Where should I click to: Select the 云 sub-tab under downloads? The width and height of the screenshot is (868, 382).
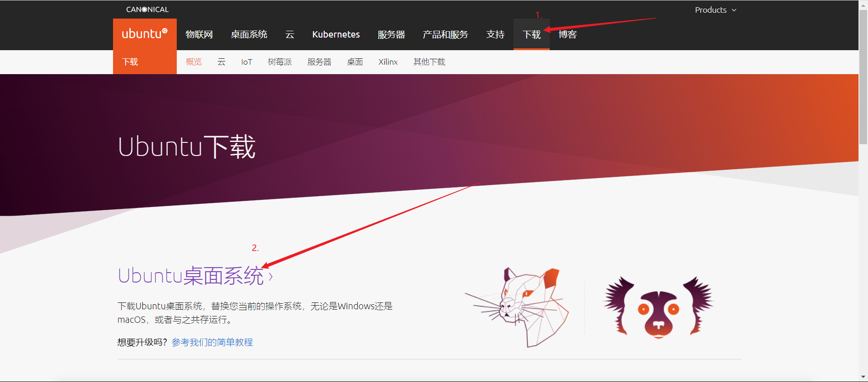(222, 62)
